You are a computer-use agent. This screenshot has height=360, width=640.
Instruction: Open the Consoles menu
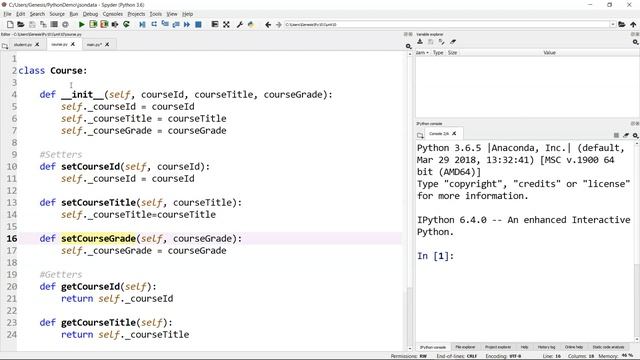click(113, 14)
